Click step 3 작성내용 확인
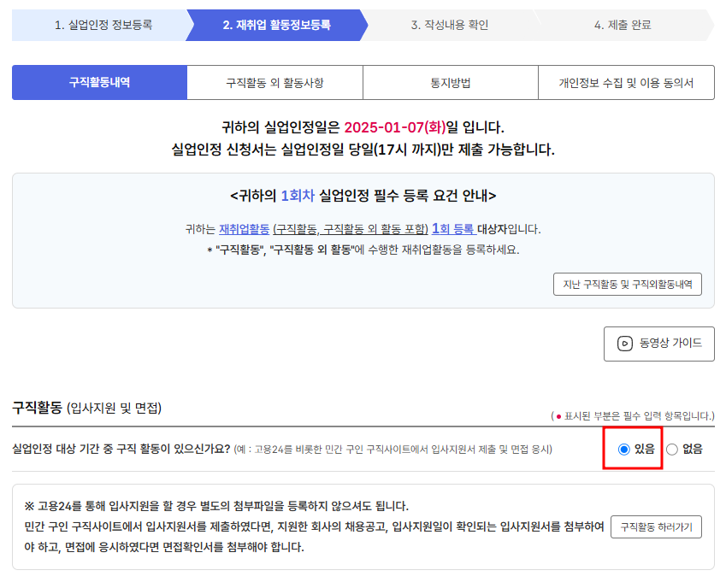This screenshot has height=588, width=726. click(x=450, y=25)
